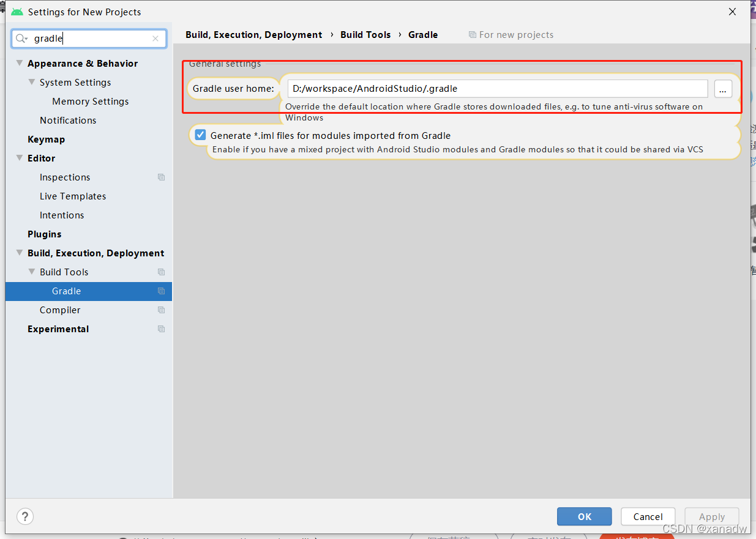
Task: Click the Gradle breadcrumb label
Action: pos(423,35)
